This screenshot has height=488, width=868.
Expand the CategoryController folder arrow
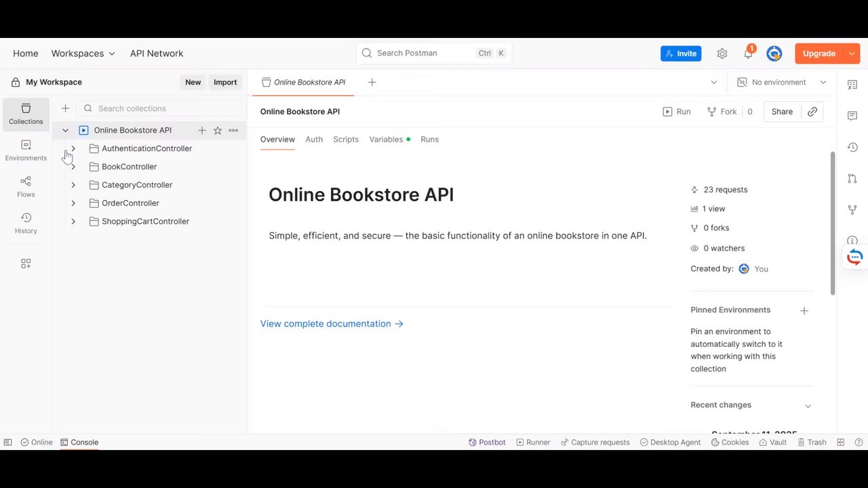pyautogui.click(x=73, y=185)
